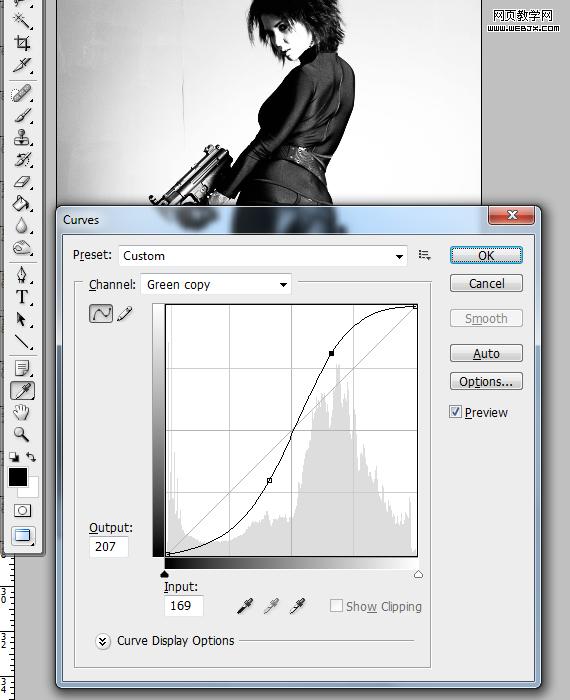This screenshot has height=700, width=570.
Task: Select the Pen tool
Action: (x=21, y=275)
